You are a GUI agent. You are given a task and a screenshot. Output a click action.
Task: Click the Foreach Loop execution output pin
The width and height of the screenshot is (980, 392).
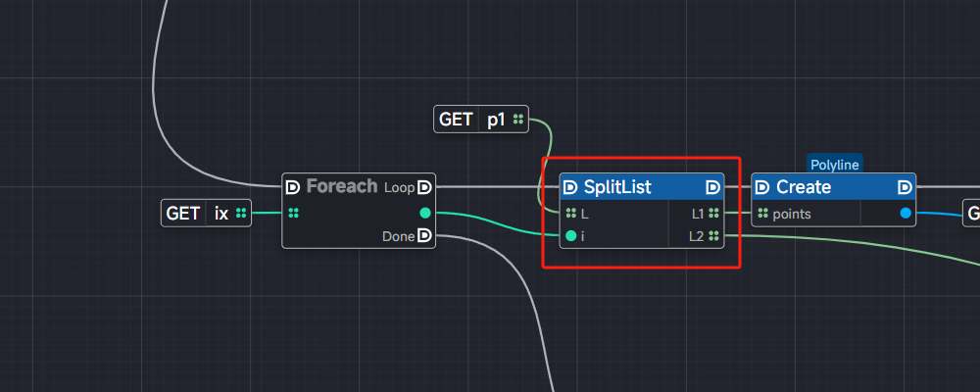tap(424, 187)
